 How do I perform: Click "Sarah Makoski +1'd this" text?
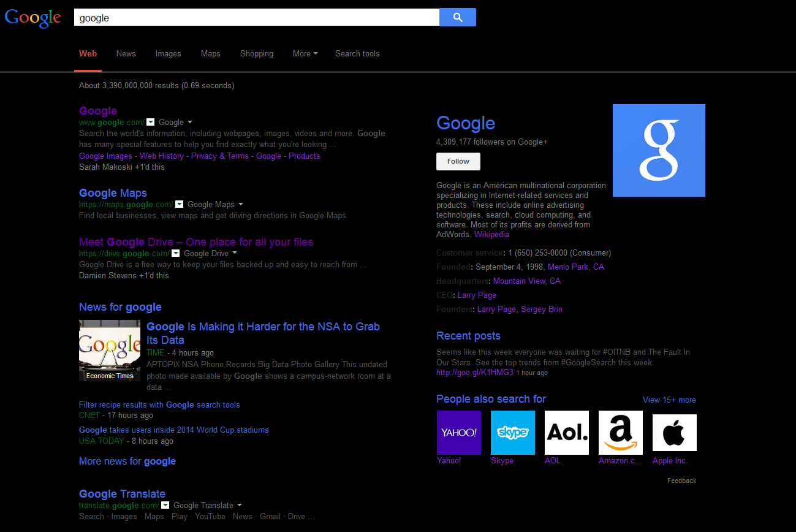pyautogui.click(x=122, y=167)
